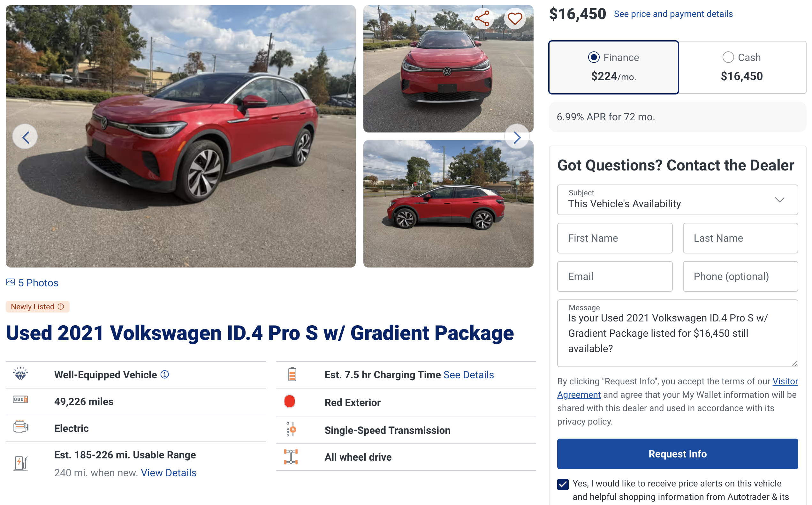Image resolution: width=812 pixels, height=505 pixels.
Task: Open See price and payment details
Action: click(x=673, y=14)
